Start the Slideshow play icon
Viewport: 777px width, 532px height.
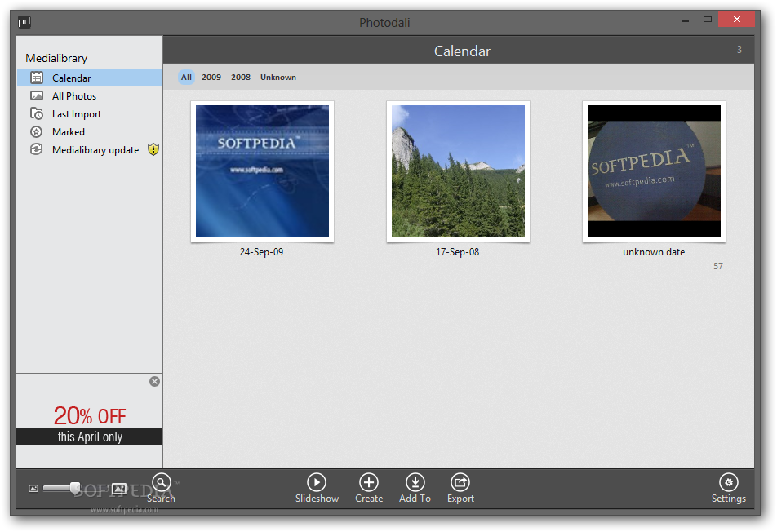(317, 482)
